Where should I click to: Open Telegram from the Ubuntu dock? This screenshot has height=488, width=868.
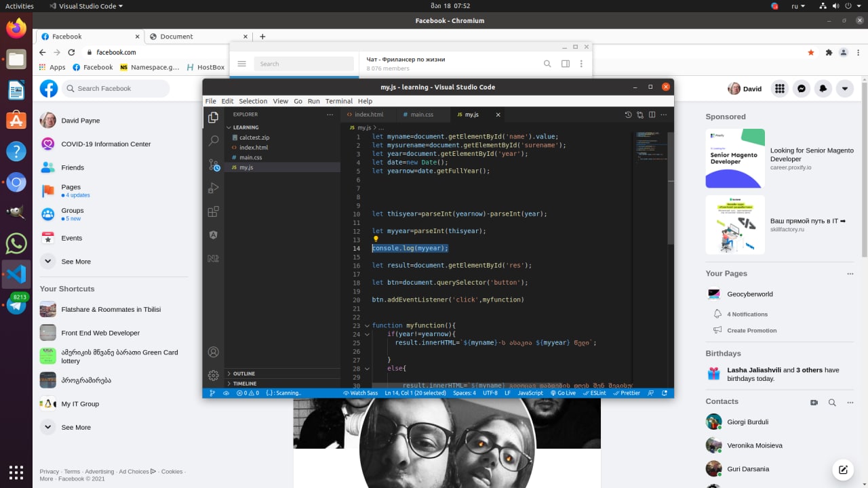(x=16, y=305)
